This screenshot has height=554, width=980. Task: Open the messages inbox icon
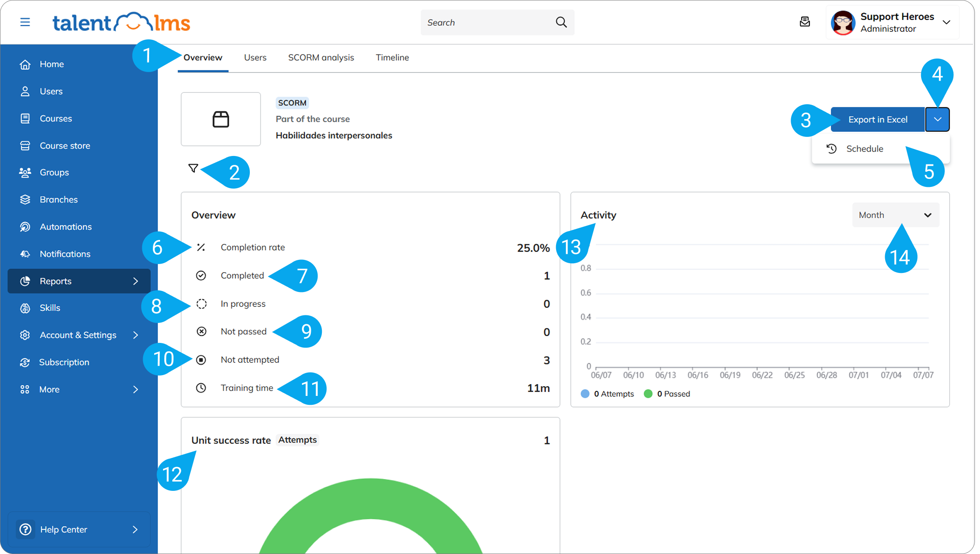coord(805,22)
